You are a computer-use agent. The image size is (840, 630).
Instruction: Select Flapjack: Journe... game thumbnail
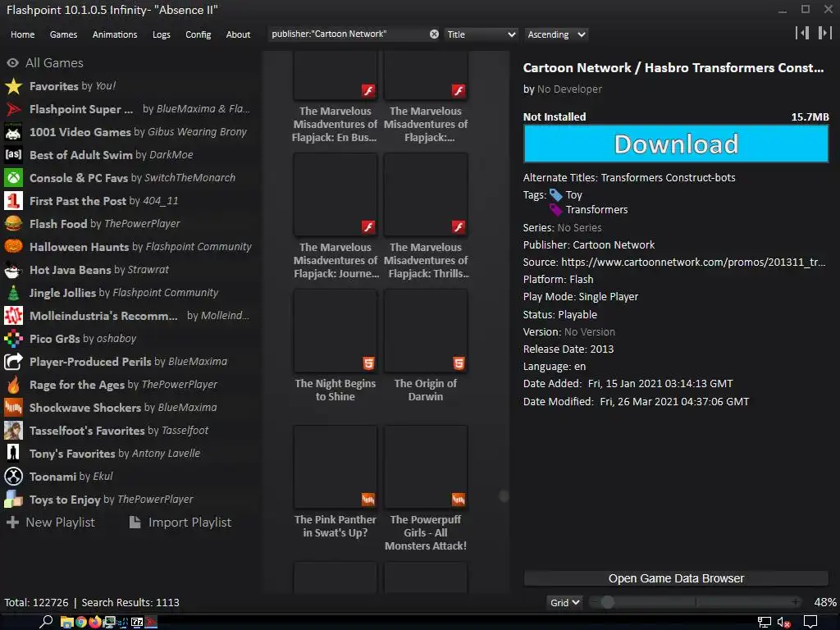(336, 195)
